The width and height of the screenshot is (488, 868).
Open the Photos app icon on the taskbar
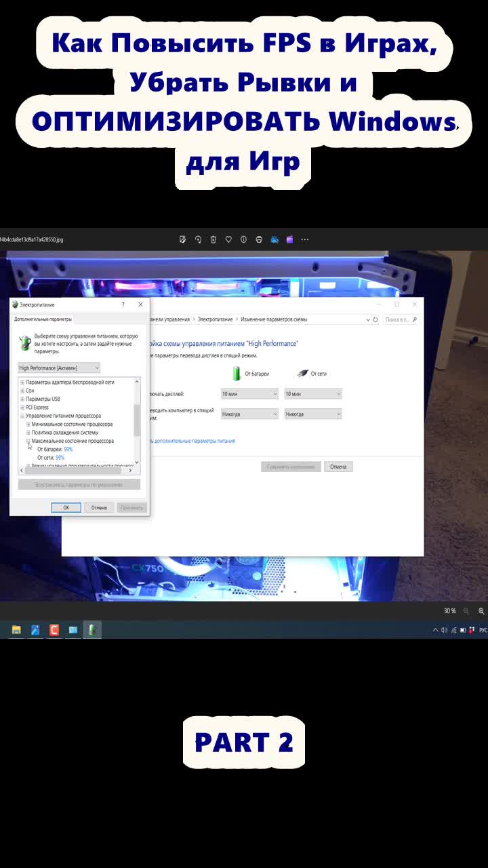(73, 630)
